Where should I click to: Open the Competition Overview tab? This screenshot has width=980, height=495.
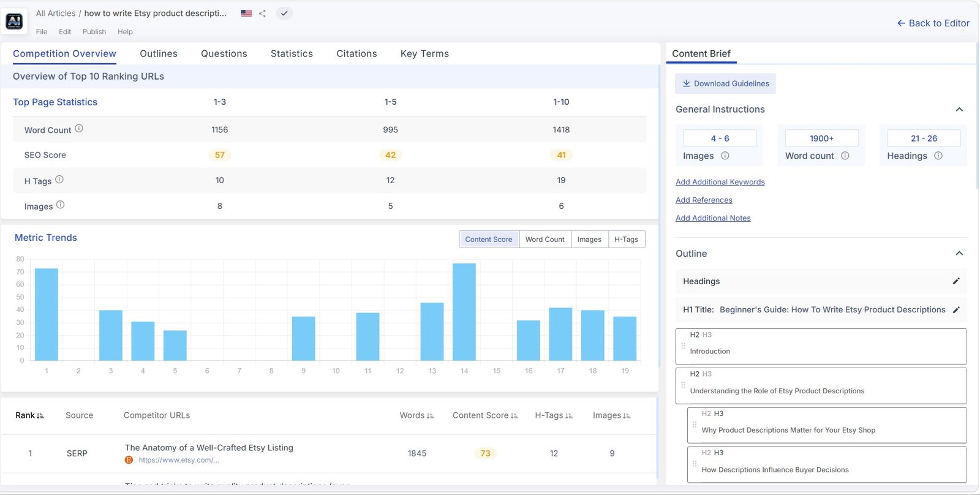click(64, 54)
